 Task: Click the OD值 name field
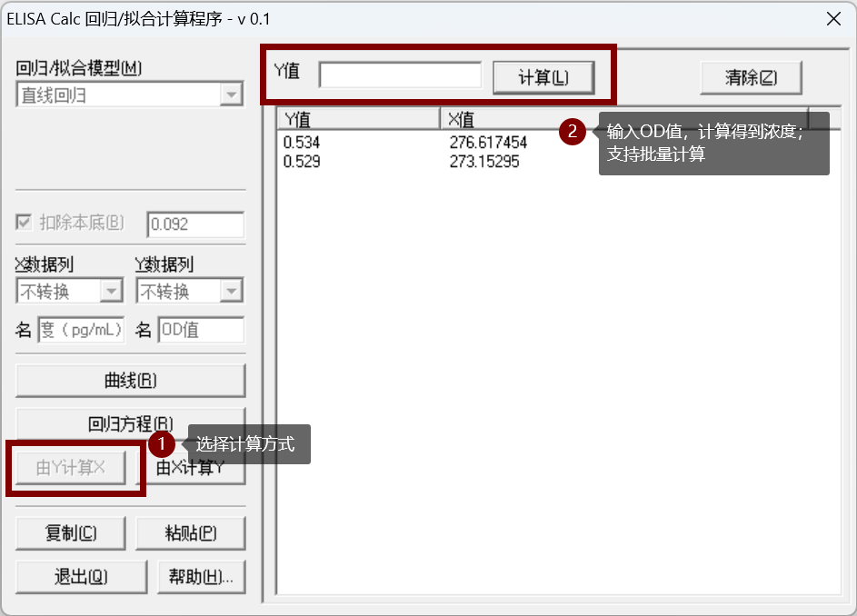(x=201, y=329)
